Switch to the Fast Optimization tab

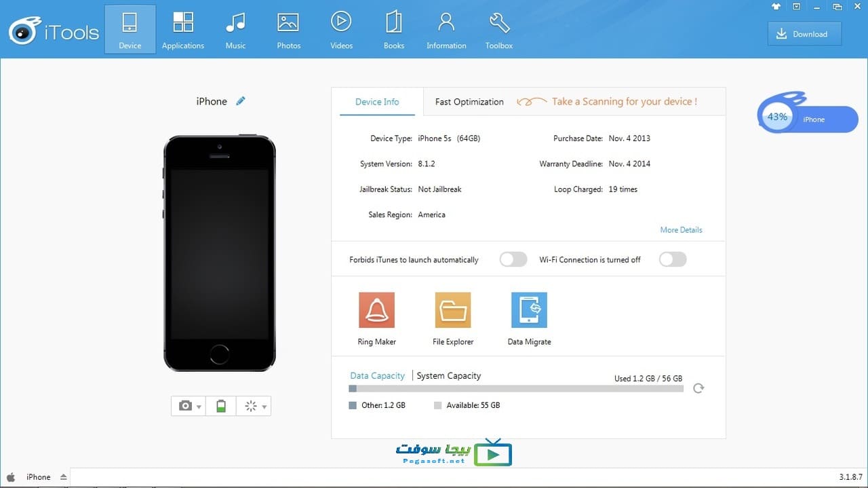tap(469, 102)
